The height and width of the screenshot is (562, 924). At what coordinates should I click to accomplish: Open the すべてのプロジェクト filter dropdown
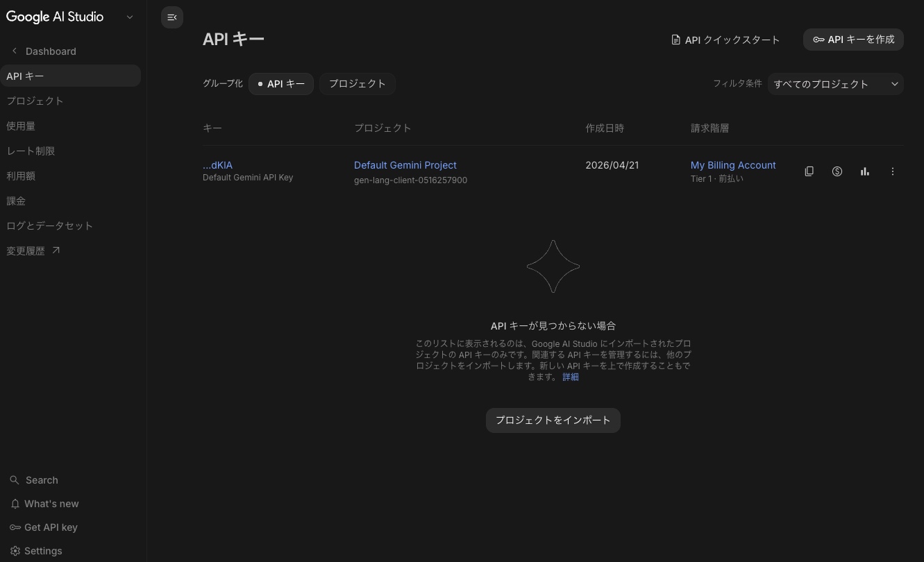[x=836, y=84]
